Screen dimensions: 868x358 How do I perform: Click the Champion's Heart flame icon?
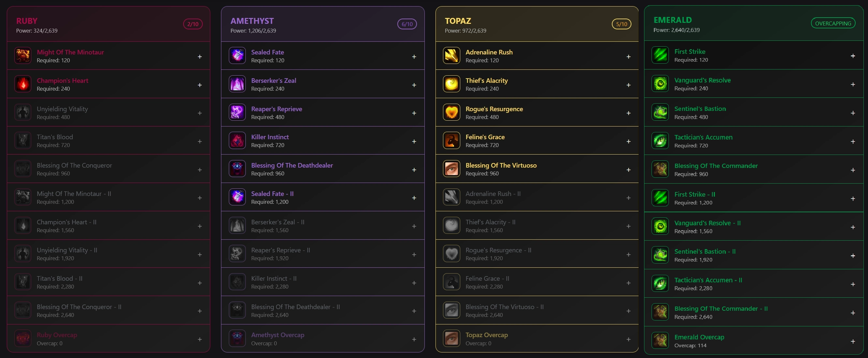tap(23, 84)
